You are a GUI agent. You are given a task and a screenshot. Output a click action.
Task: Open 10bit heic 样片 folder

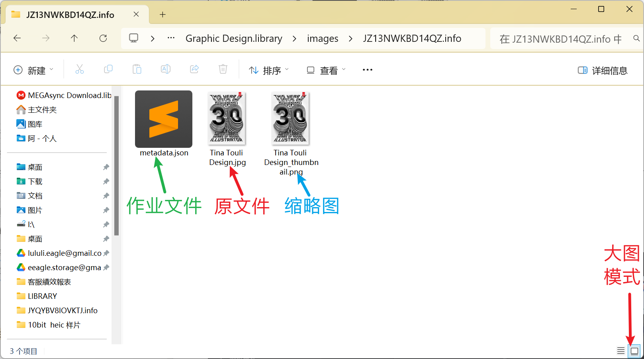(49, 325)
